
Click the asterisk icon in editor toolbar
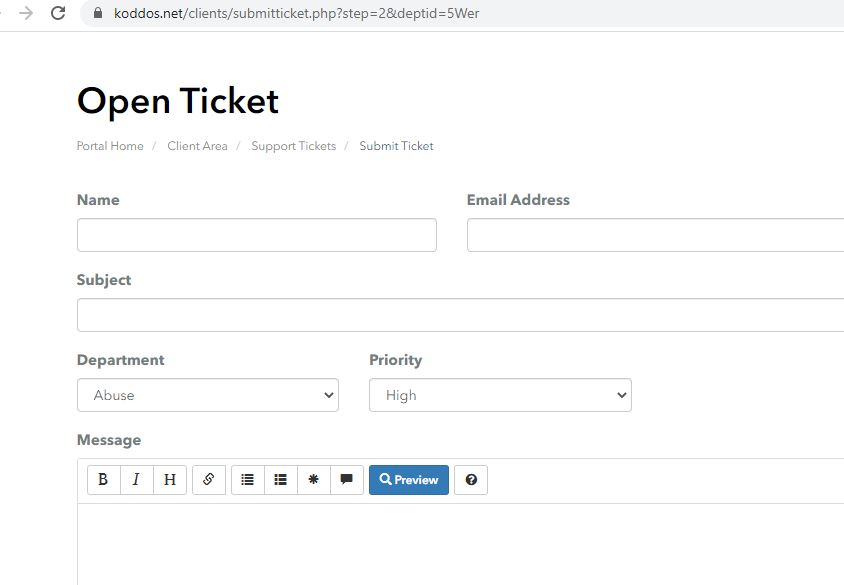313,480
